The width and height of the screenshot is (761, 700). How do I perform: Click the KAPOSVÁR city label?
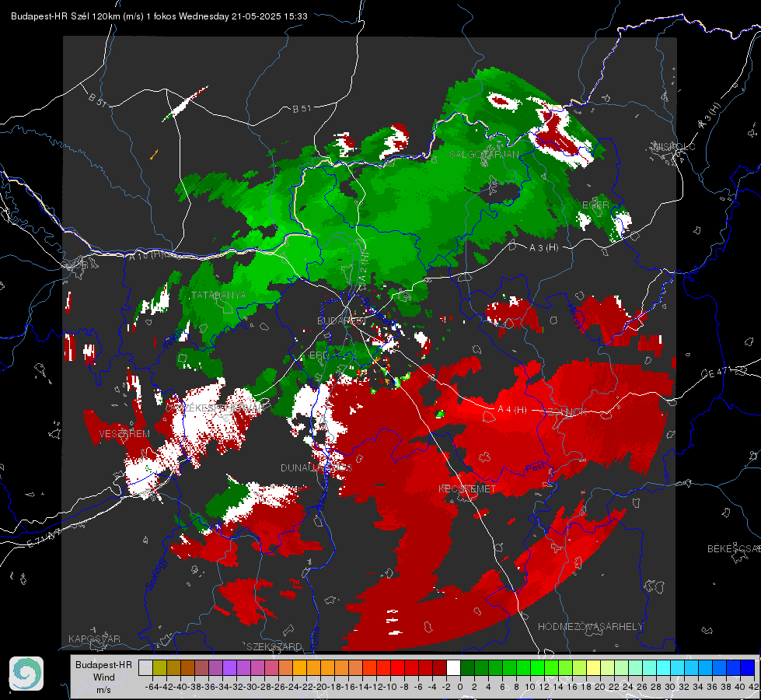pyautogui.click(x=94, y=639)
